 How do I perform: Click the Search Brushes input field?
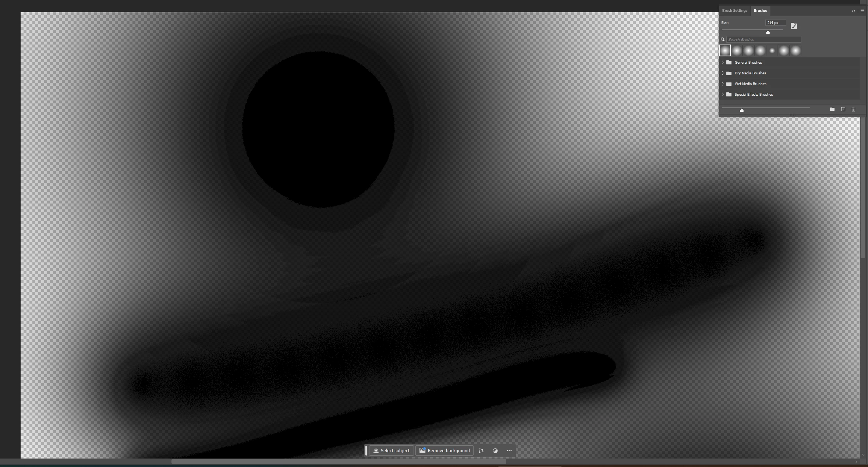764,40
